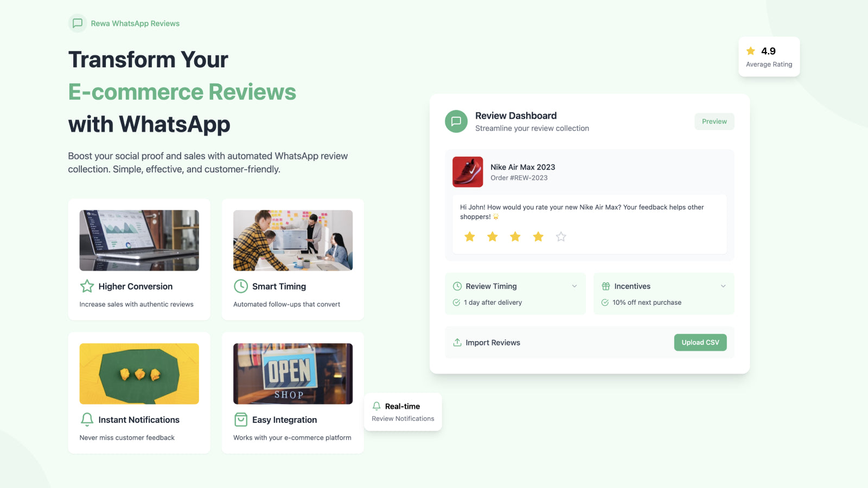Click the upload icon next to Import Reviews
The height and width of the screenshot is (488, 868).
[x=457, y=342]
